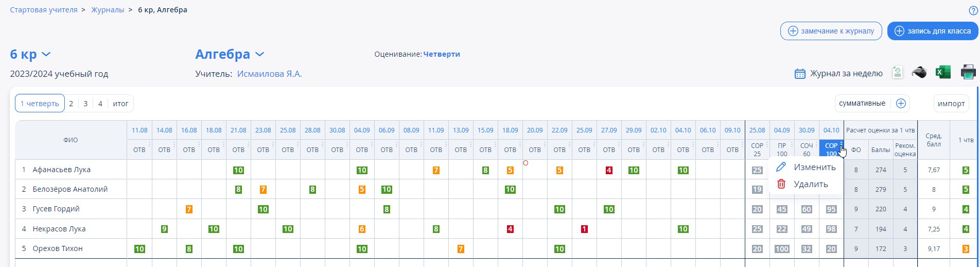Switch to the итог tab
This screenshot has width=980, height=267.
tap(120, 104)
